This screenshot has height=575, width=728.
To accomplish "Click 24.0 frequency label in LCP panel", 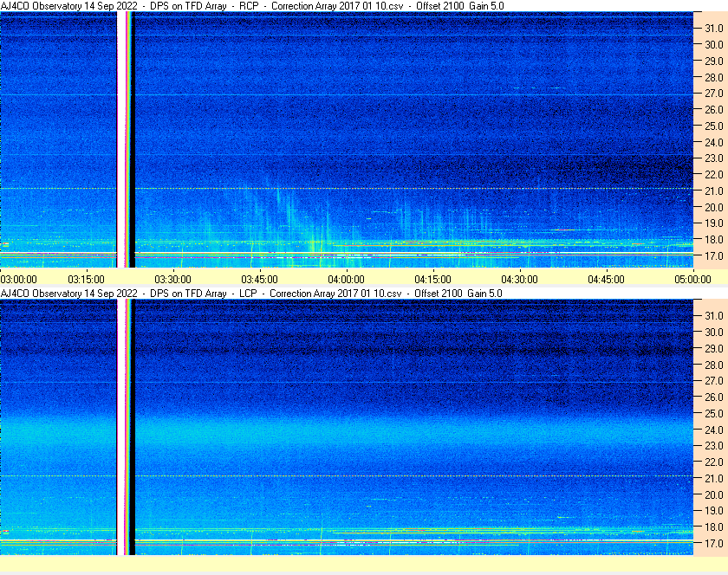I will point(713,430).
